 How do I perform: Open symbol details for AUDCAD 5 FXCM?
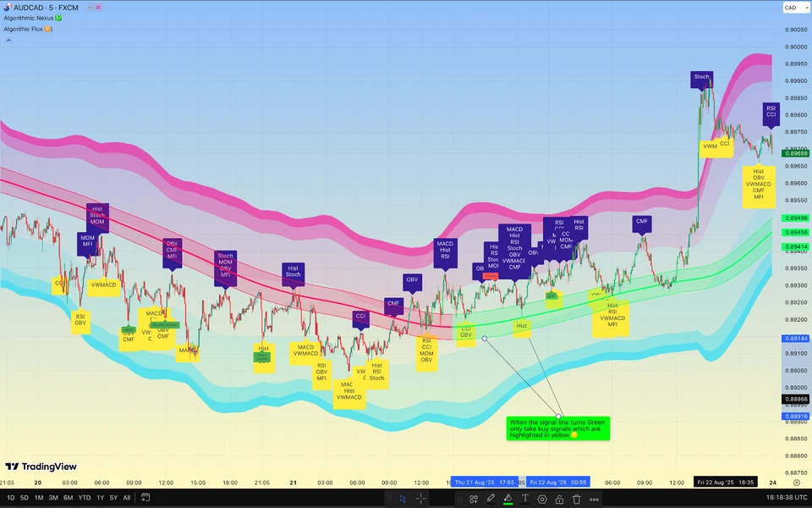pos(47,7)
